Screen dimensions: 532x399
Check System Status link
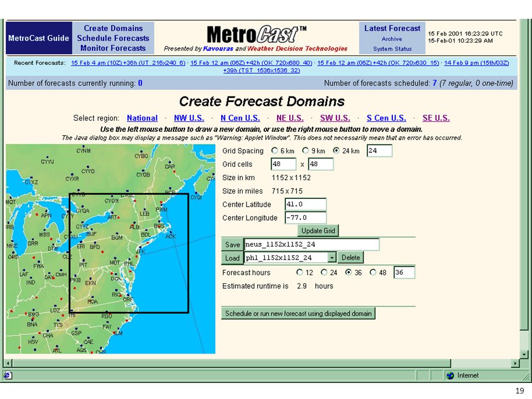[x=392, y=49]
